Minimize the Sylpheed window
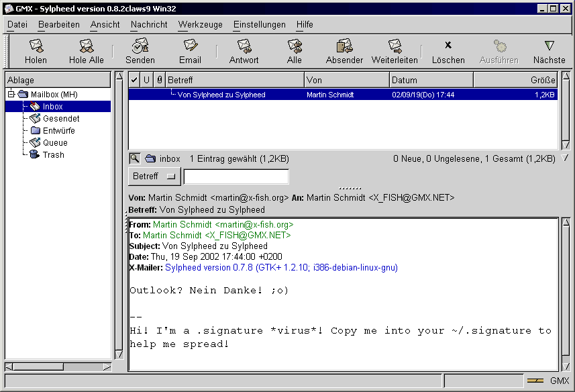The height and width of the screenshot is (392, 575). (542, 9)
